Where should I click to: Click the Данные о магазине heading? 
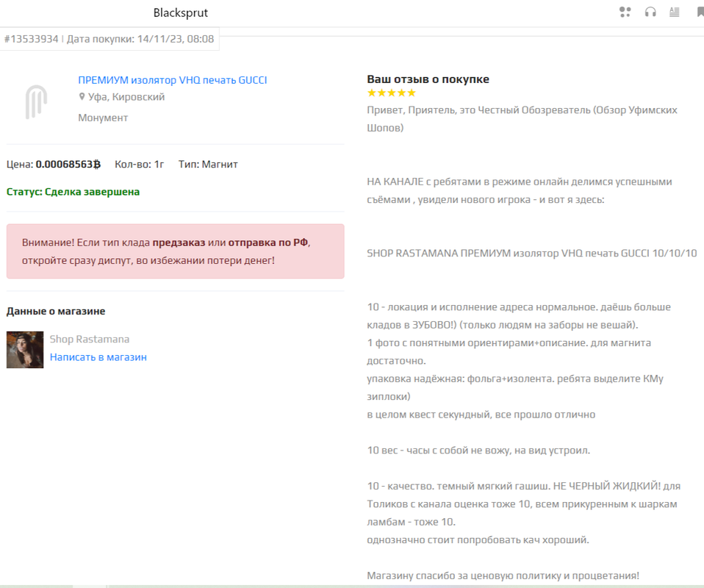[x=56, y=312]
